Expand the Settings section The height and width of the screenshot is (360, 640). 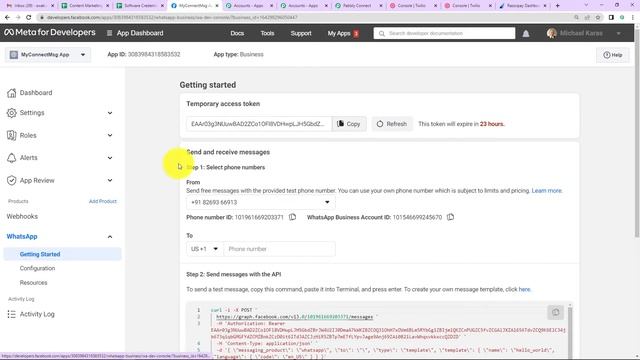coord(110,113)
